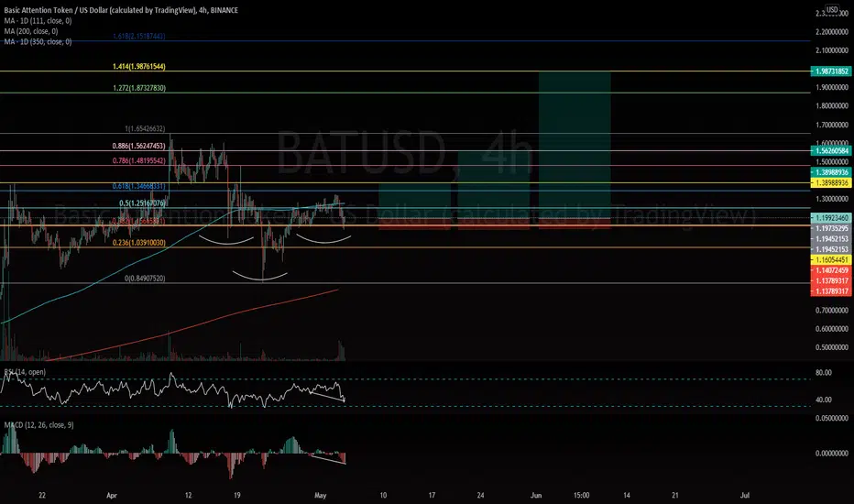Click the 1.618(2.15187443) Fibonacci label
The image size is (854, 504).
pyautogui.click(x=139, y=36)
